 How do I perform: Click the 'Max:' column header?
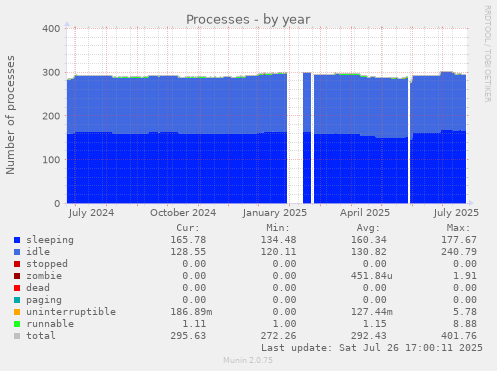click(x=458, y=228)
